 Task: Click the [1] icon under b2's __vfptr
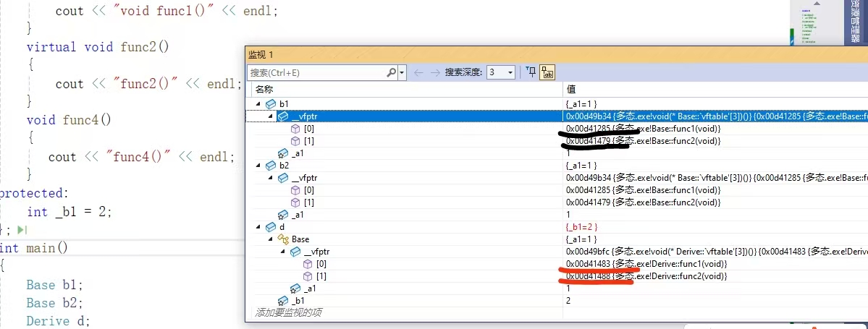tap(295, 202)
